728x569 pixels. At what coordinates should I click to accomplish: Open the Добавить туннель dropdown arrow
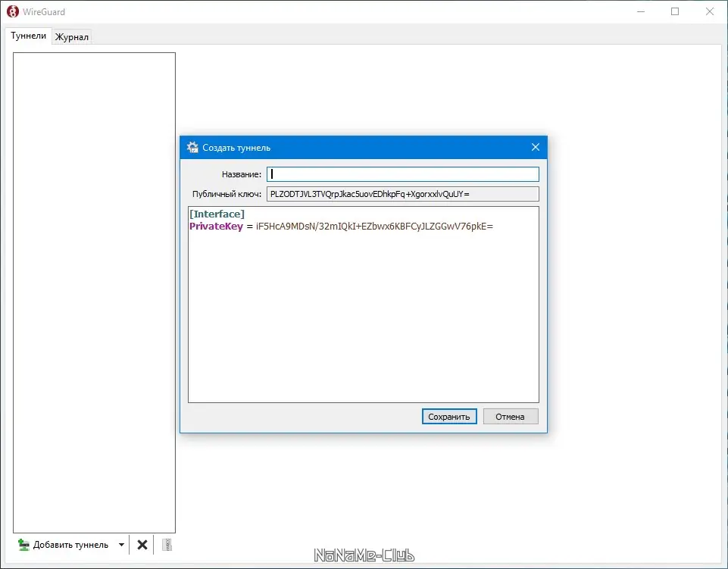[121, 545]
